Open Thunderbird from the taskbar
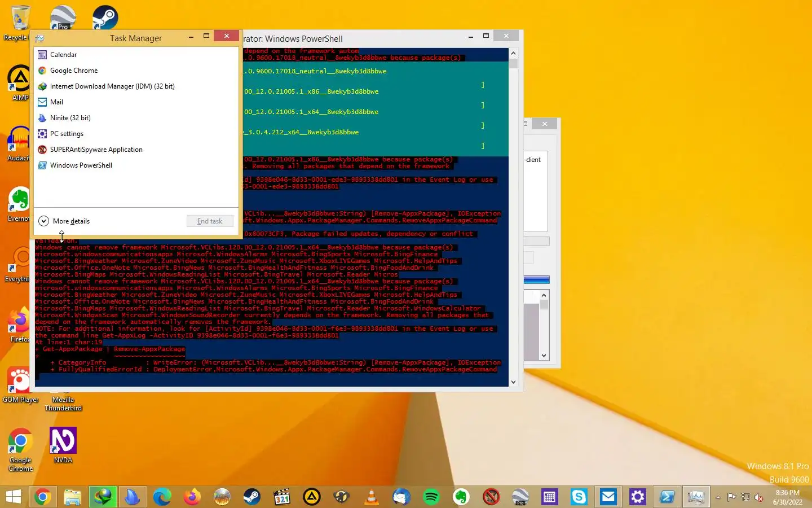This screenshot has width=812, height=508. [401, 497]
